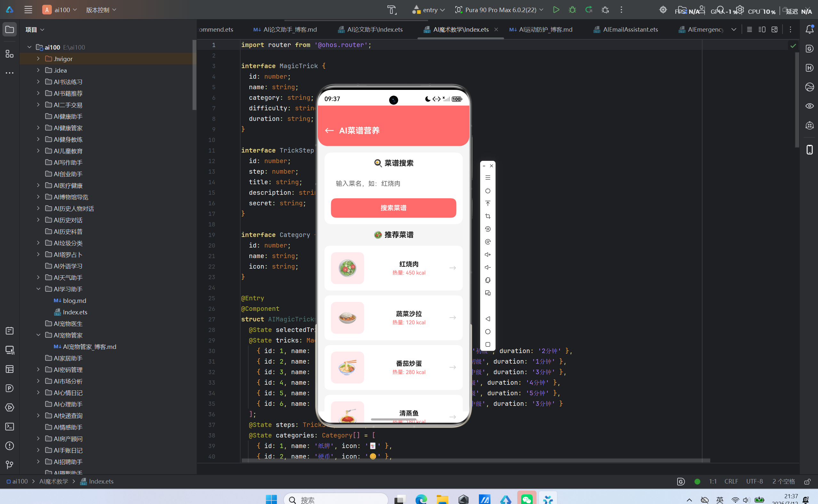818x504 pixels.
Task: Expand the .hvigor folder
Action: point(38,59)
